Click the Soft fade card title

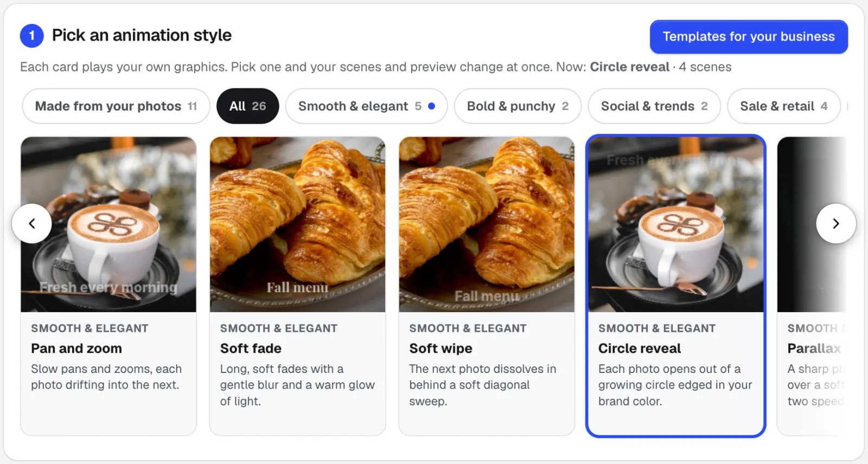[x=251, y=349]
